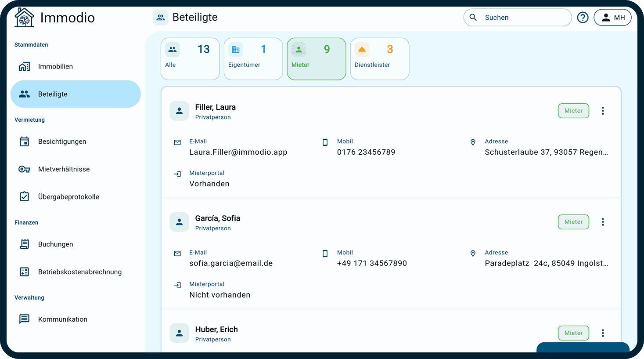
Task: Open the three-dot menu for Filler, Laura
Action: 603,111
